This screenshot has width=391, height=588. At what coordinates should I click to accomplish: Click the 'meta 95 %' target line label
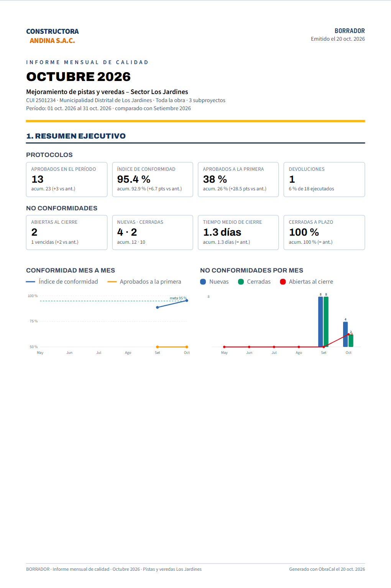178,298
